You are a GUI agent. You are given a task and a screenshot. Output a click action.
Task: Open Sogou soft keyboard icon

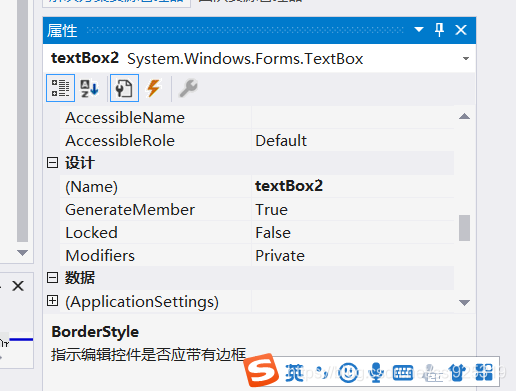tap(403, 372)
